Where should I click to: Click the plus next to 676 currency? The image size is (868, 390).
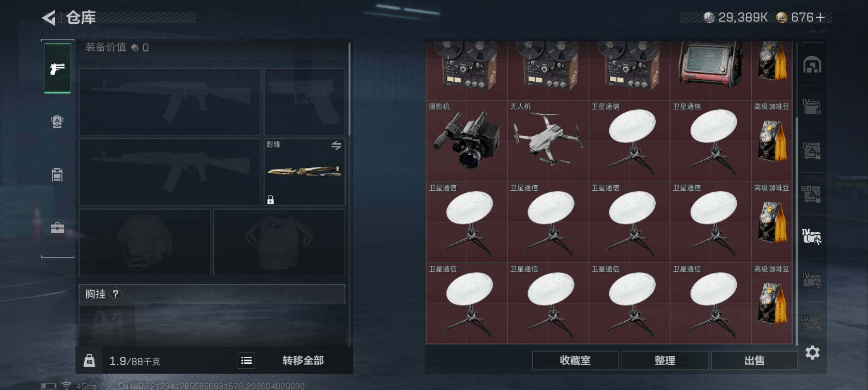click(820, 18)
